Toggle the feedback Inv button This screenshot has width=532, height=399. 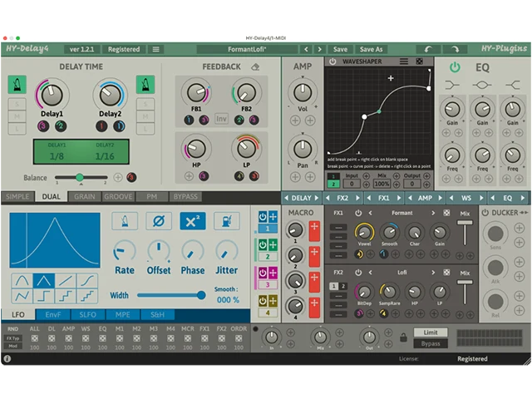point(221,119)
